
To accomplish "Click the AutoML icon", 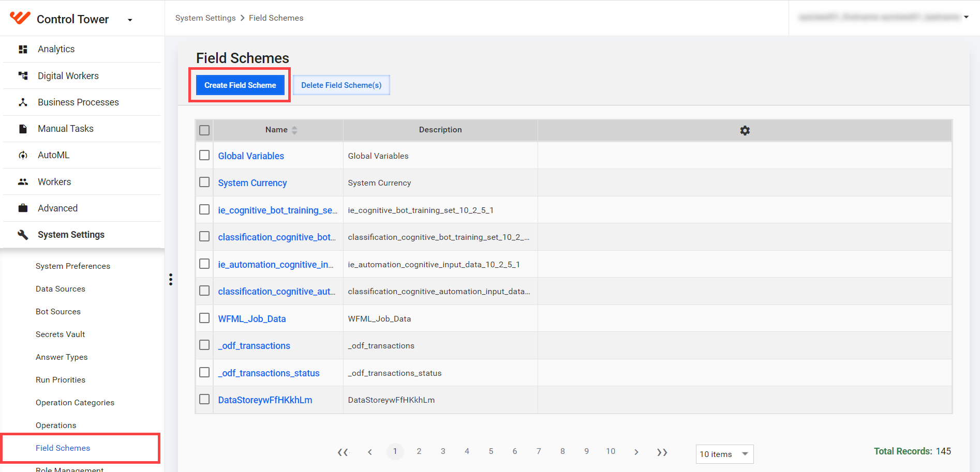I will click(23, 155).
